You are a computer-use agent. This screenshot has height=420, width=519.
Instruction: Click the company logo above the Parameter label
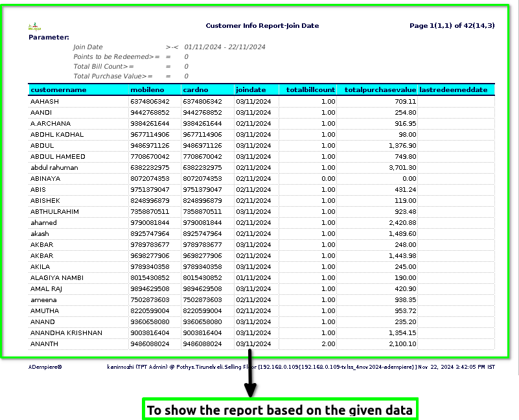click(x=34, y=27)
